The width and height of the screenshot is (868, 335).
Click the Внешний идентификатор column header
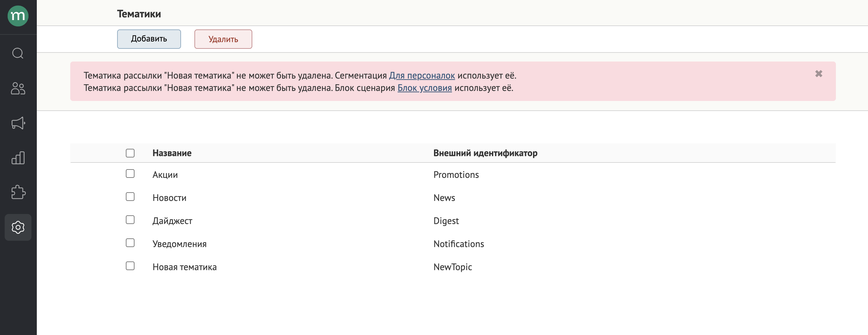pos(485,153)
